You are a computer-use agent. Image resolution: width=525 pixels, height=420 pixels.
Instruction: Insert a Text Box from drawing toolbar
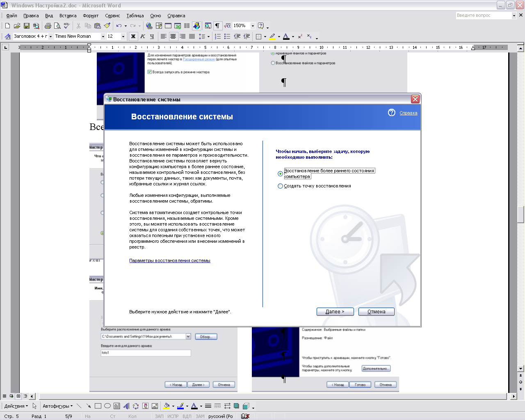click(117, 406)
